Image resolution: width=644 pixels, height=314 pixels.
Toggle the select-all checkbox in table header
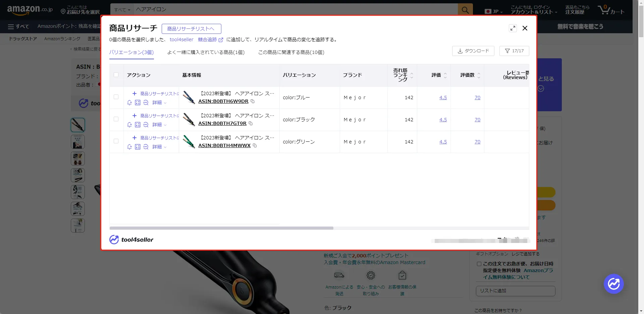(116, 75)
